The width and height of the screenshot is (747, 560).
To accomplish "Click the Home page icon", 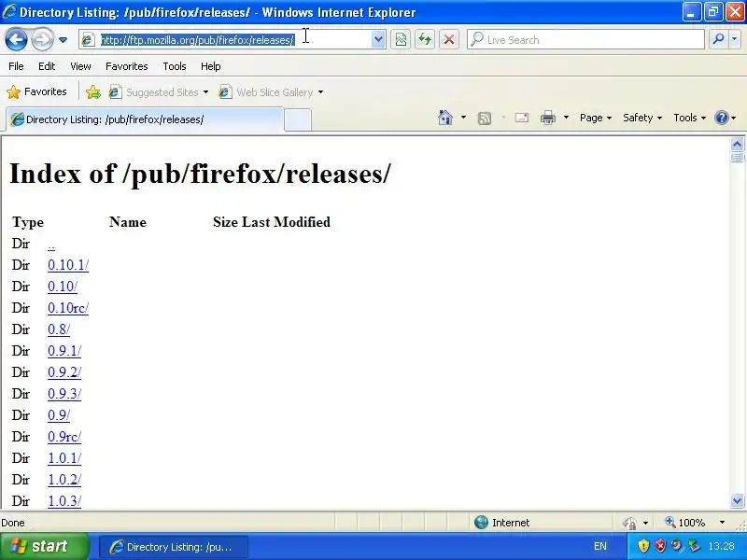I will 445,118.
